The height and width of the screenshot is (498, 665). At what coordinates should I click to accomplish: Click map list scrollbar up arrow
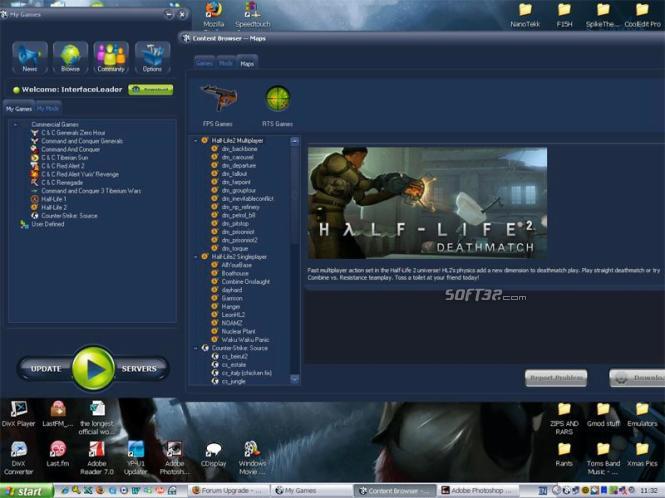295,141
